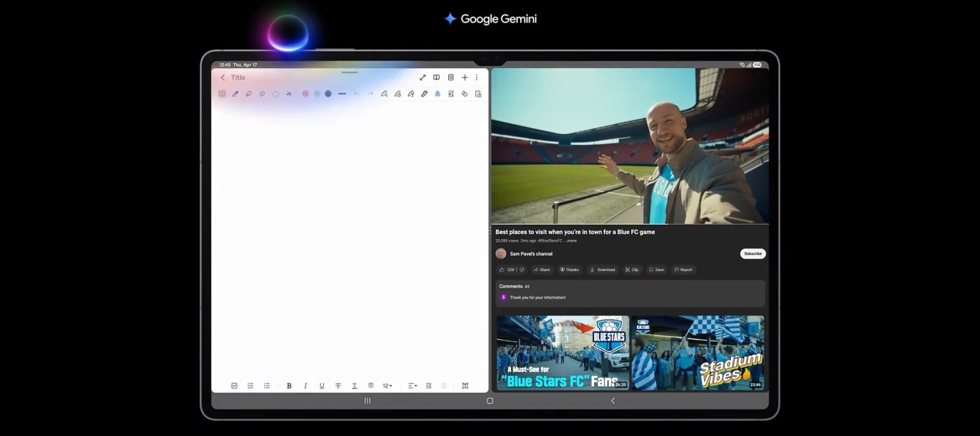Choose the pink pen color

[x=306, y=94]
